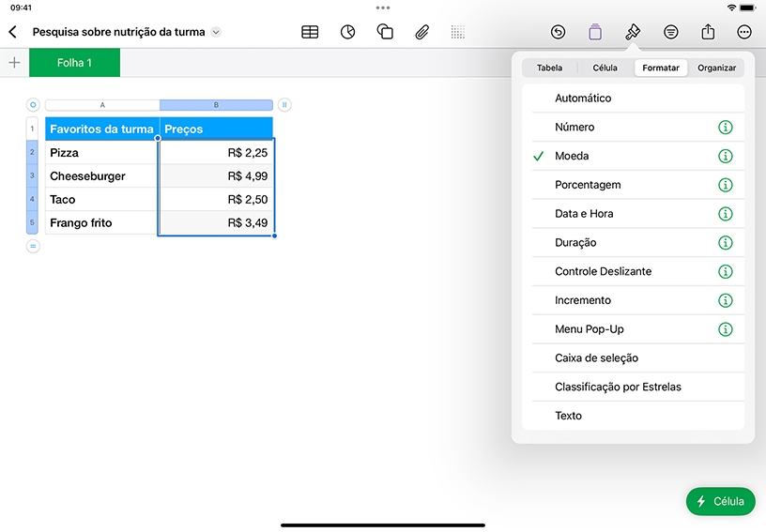Select the Organizar tab

coord(716,68)
